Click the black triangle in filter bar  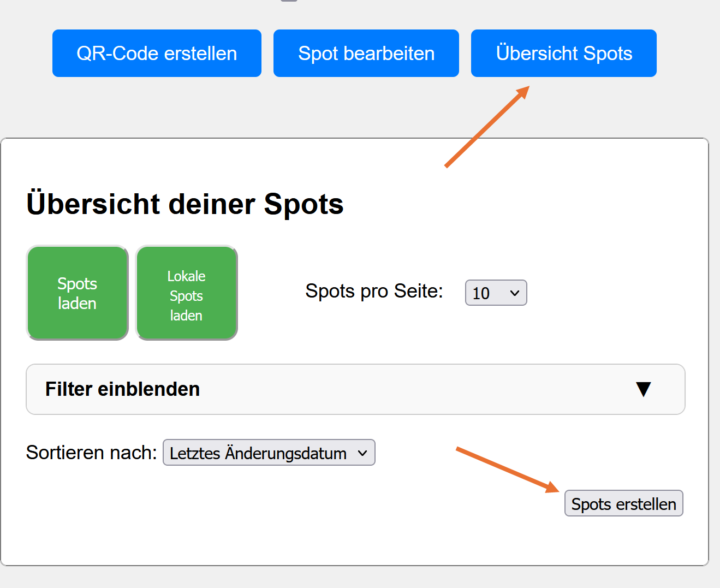coord(644,389)
